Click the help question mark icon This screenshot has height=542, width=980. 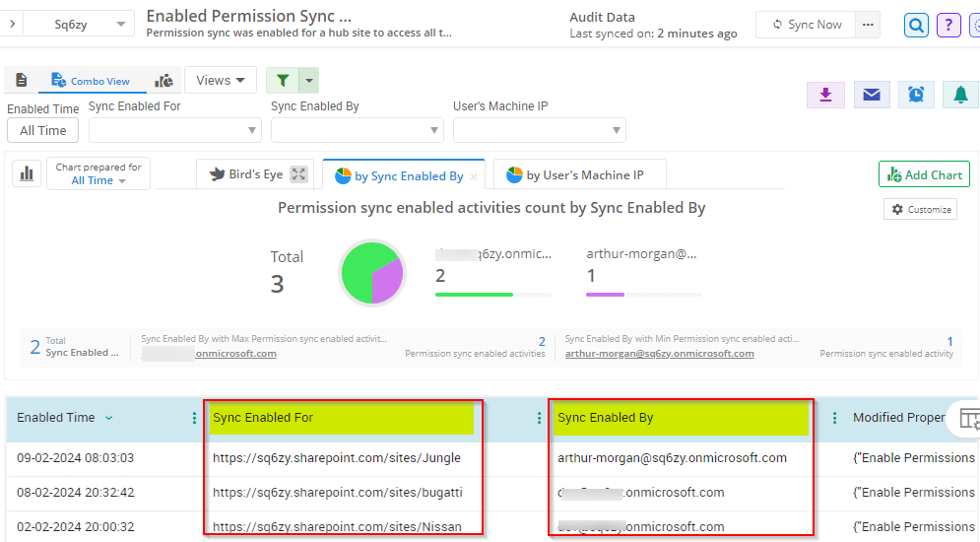(948, 25)
